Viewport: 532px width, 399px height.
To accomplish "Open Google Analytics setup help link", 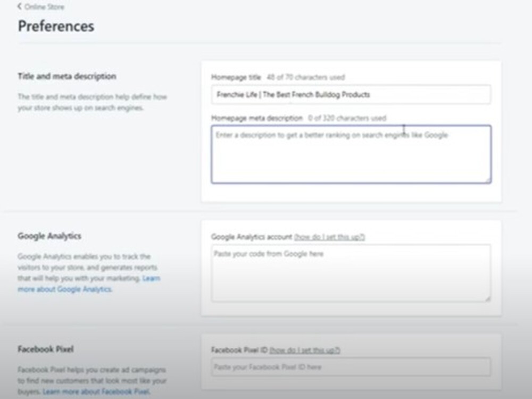I will tap(329, 238).
